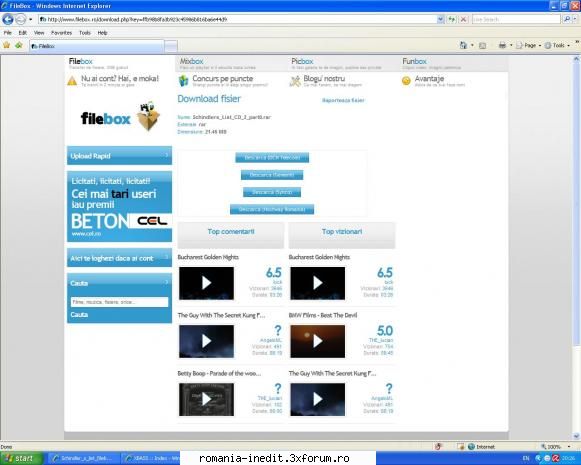
Task: Click the tools icon next to 'Blogu' nostru'
Action: coord(295,81)
